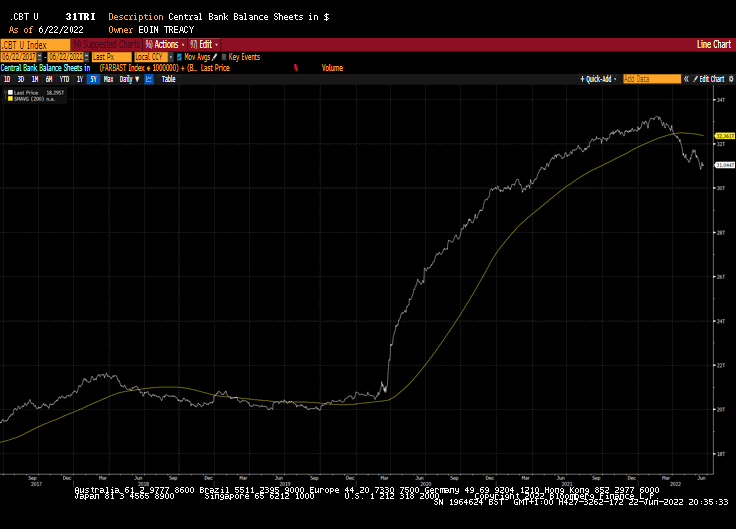Click the white 31.044T last price label
Screen dimensions: 736x529
click(725, 165)
